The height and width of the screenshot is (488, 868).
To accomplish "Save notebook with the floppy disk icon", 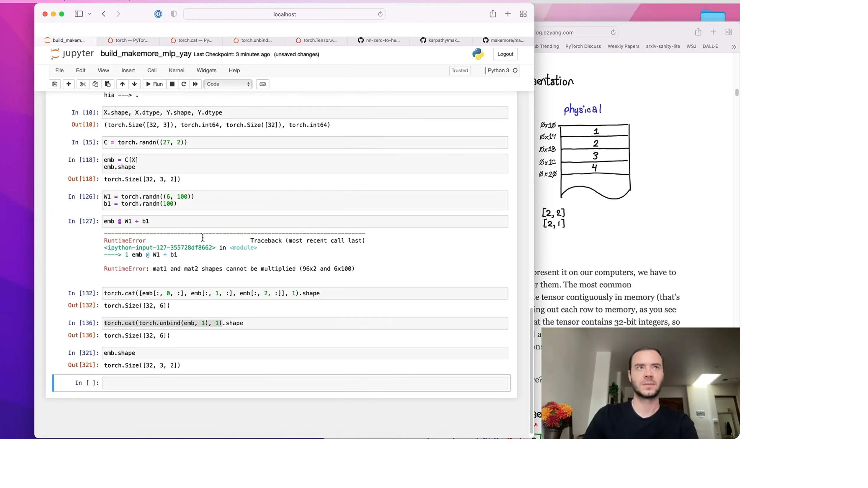I will [x=55, y=84].
